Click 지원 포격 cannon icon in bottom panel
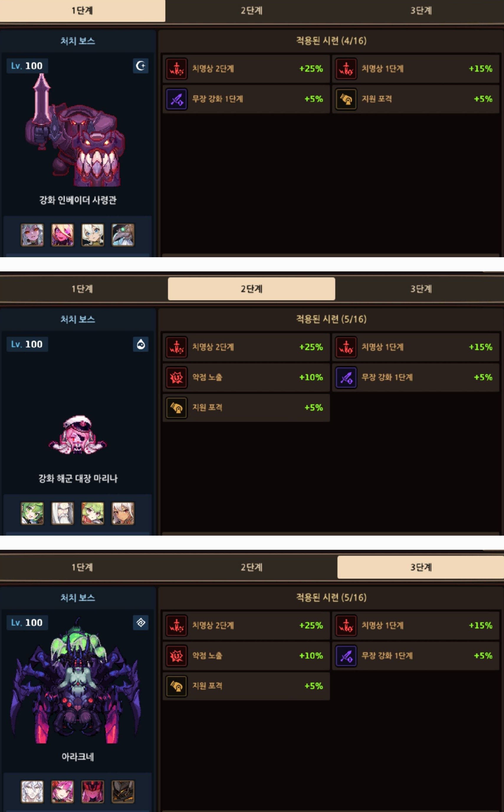The height and width of the screenshot is (812, 504). (177, 686)
